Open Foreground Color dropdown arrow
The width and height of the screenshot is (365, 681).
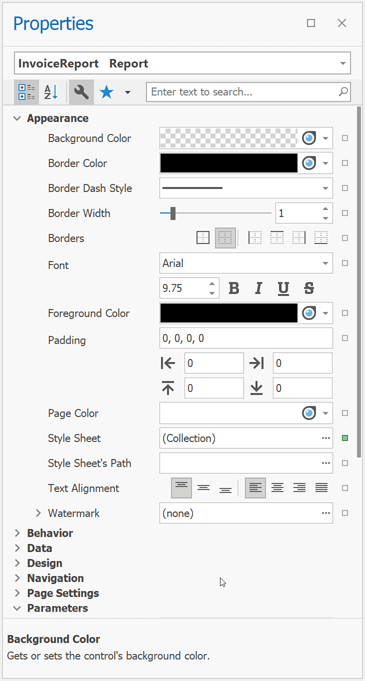[x=325, y=313]
